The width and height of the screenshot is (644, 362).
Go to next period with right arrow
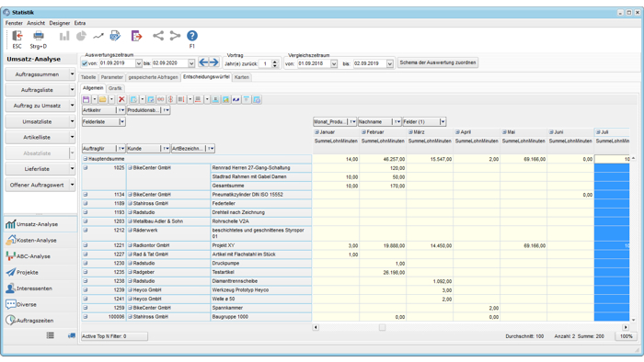point(214,62)
